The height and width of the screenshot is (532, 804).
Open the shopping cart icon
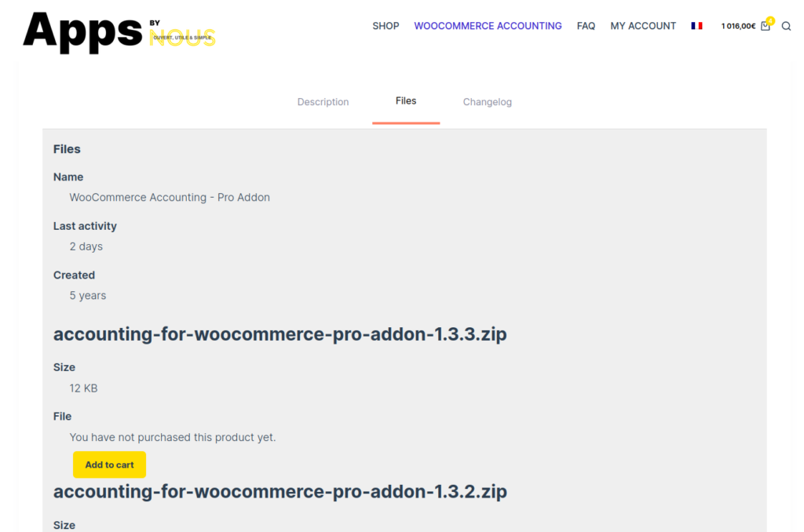pos(766,27)
